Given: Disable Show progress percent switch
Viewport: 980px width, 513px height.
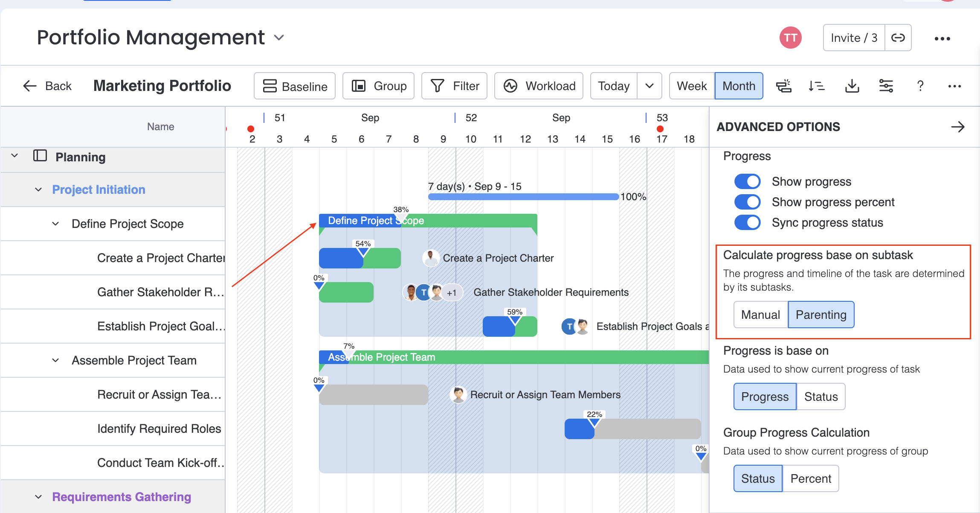Looking at the screenshot, I should [x=747, y=202].
